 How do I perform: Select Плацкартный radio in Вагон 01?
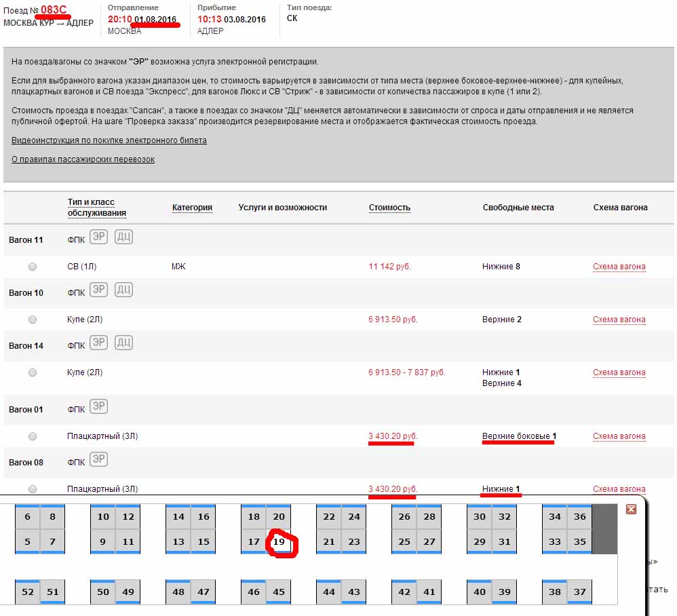33,436
